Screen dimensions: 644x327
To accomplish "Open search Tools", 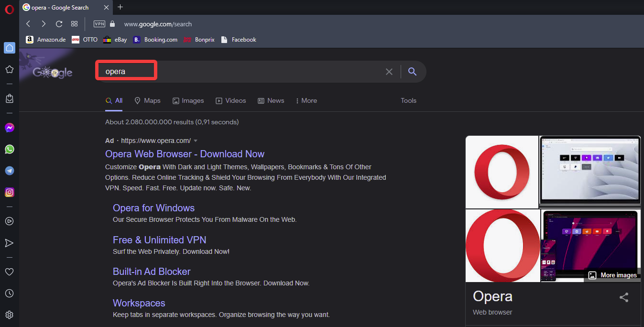I will [409, 100].
